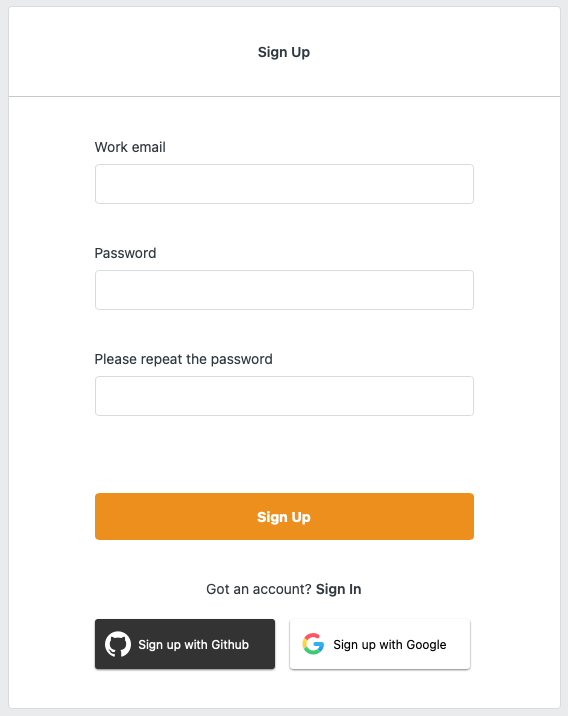The height and width of the screenshot is (716, 568).
Task: Tap the Sign up with Google text label
Action: (x=390, y=645)
